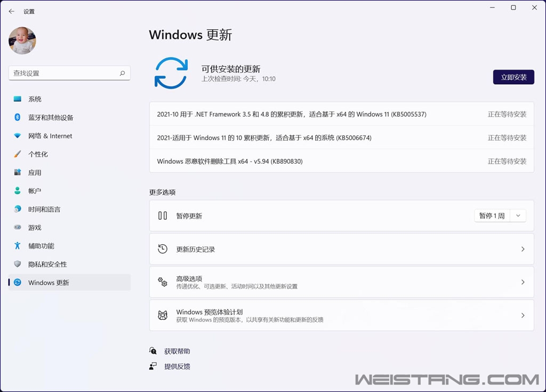
Task: Click 更多选项 heading text
Action: coord(162,192)
